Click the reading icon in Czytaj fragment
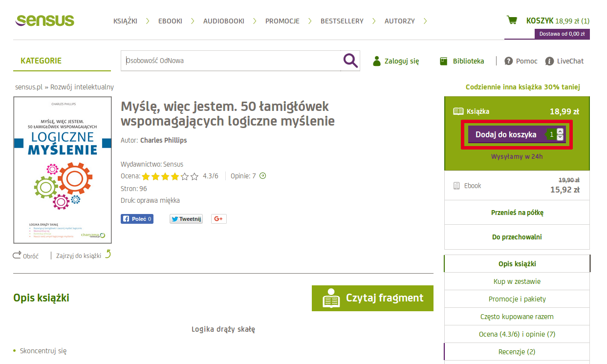607x364 pixels. click(331, 298)
